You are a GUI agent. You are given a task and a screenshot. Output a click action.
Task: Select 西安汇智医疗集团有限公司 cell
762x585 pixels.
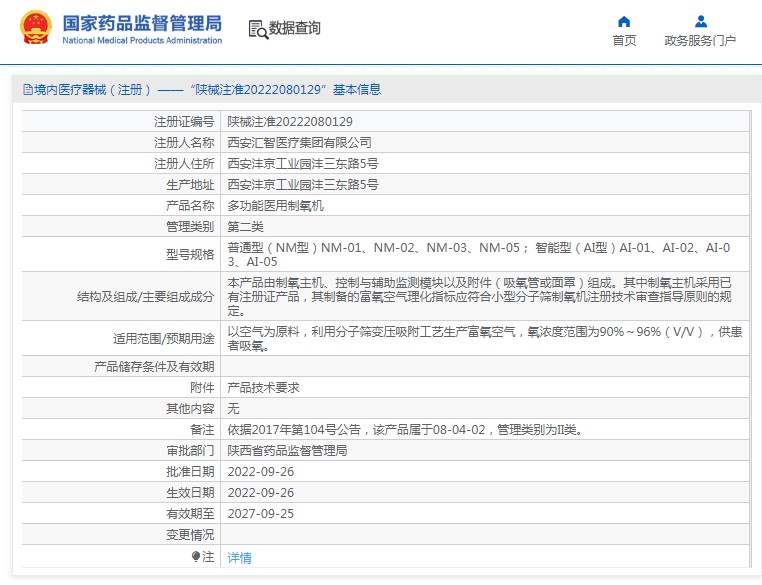[x=299, y=142]
